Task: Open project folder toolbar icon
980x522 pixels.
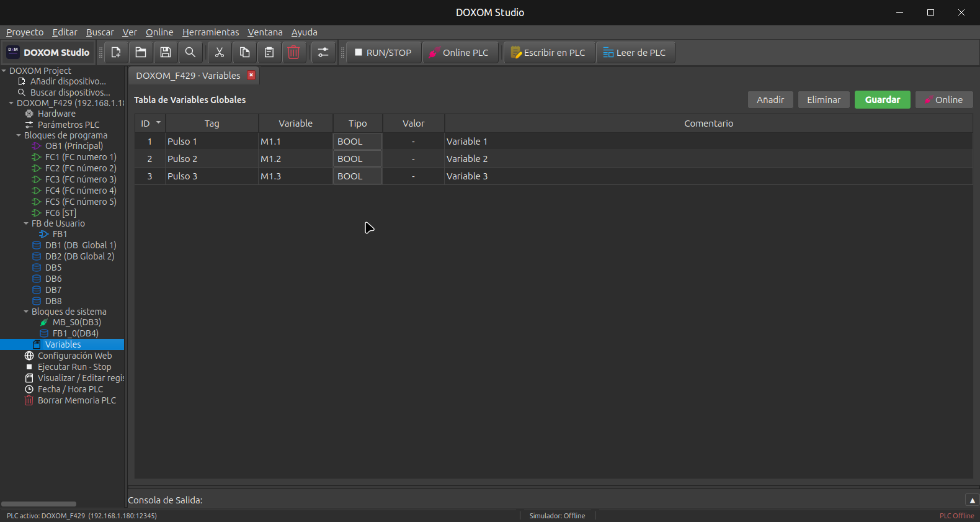Action: click(x=141, y=53)
